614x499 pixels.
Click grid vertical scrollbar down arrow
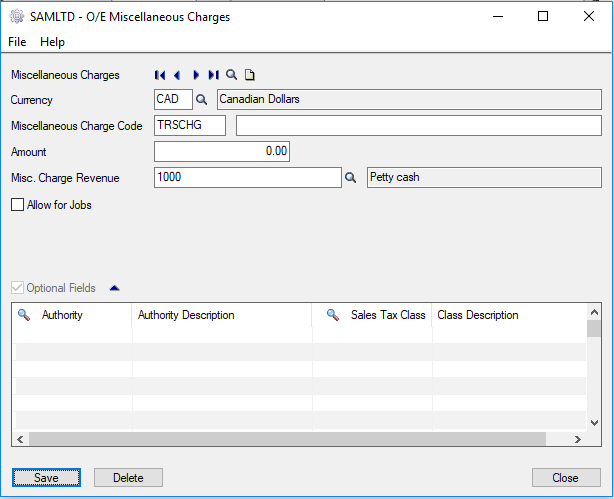(594, 423)
